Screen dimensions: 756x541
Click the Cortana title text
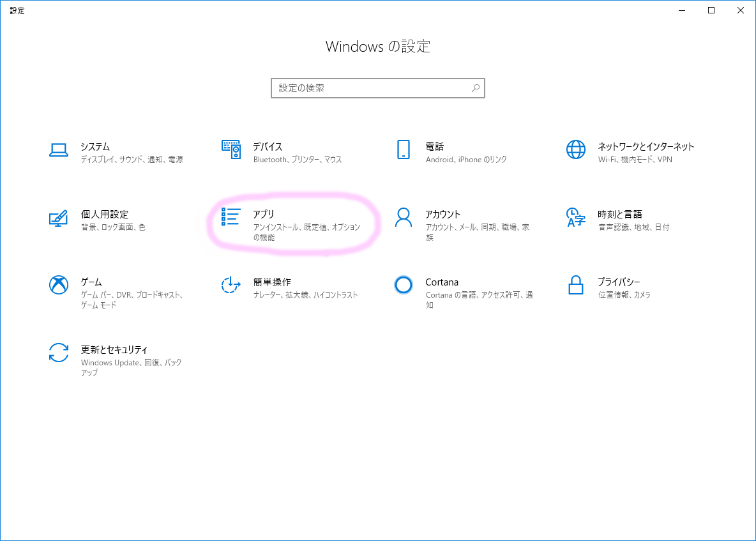coord(442,282)
